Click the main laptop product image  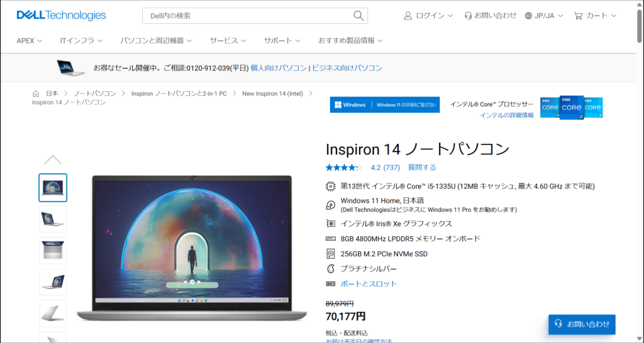[x=192, y=248]
